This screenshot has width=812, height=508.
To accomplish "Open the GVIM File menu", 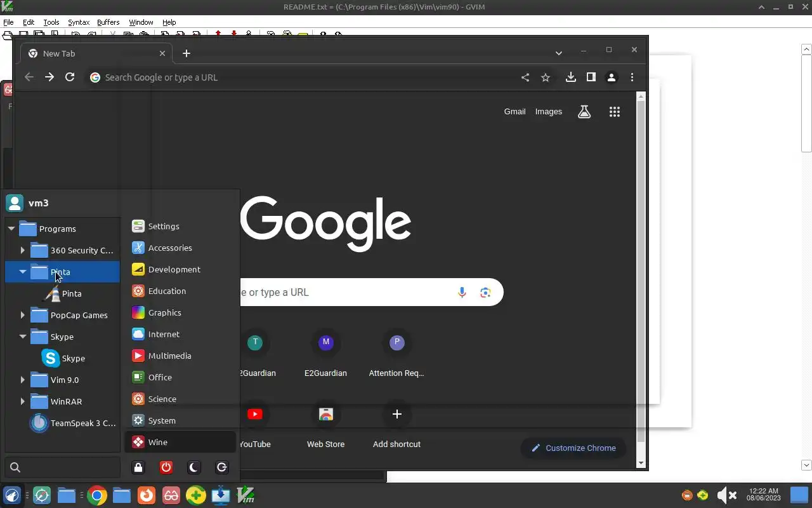I will click(x=8, y=22).
